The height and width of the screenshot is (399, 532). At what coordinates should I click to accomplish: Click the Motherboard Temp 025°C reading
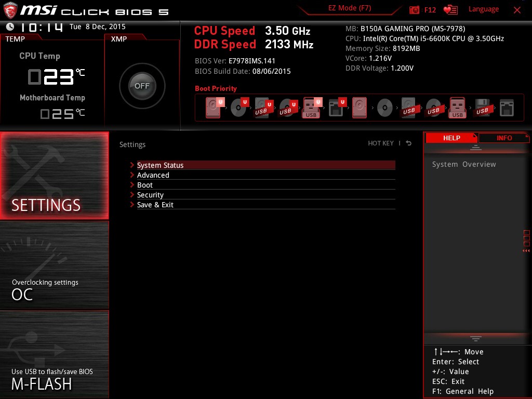tap(62, 113)
